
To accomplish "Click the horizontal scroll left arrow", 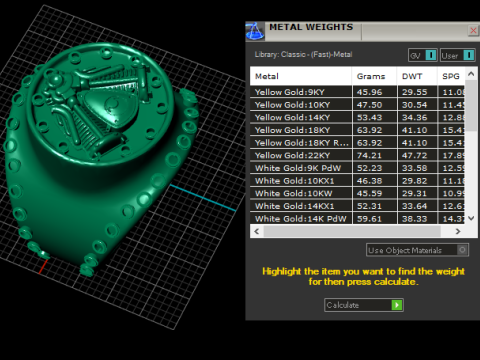I will point(257,231).
